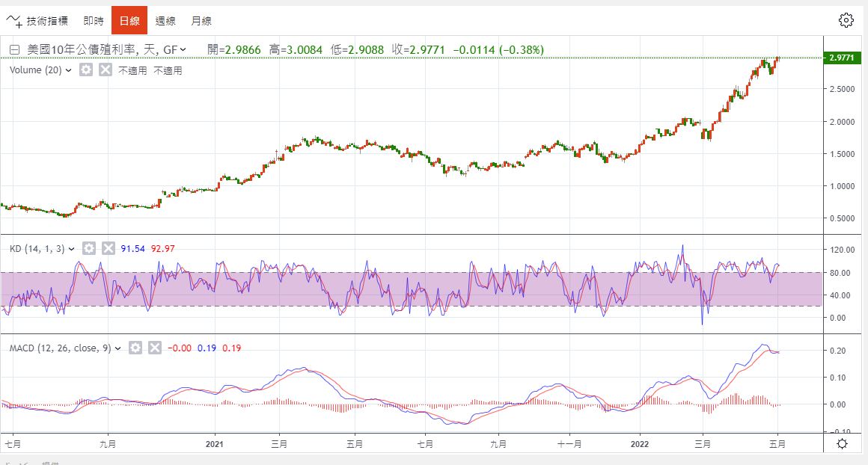
Task: Open Volume indicator settings gear
Action: 86,70
